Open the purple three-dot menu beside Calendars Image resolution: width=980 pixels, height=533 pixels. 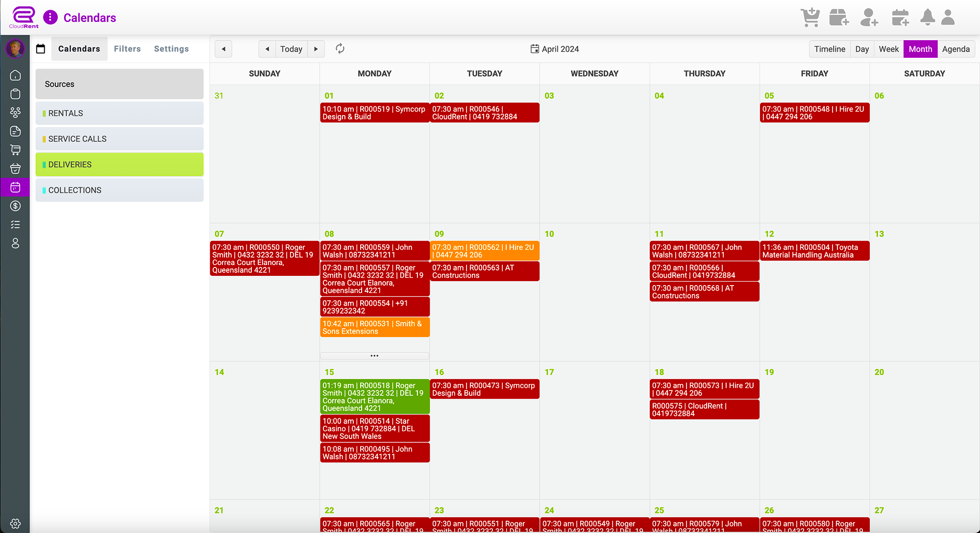click(50, 18)
